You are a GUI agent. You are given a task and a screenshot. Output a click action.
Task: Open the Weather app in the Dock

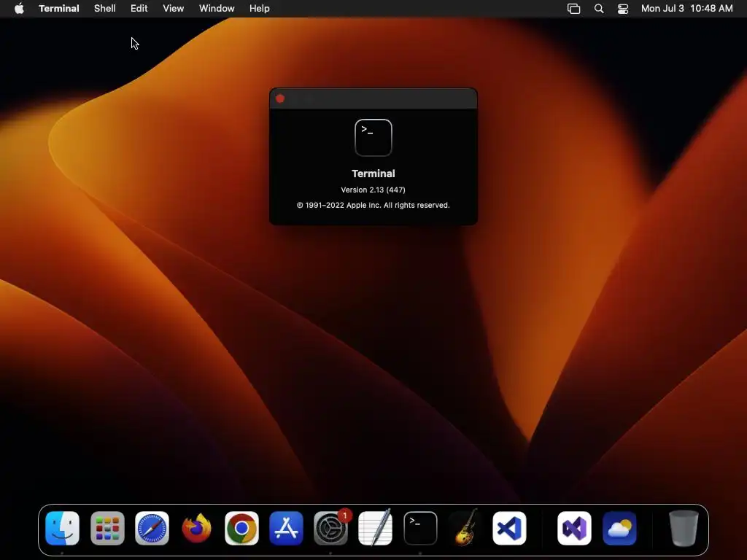[619, 528]
